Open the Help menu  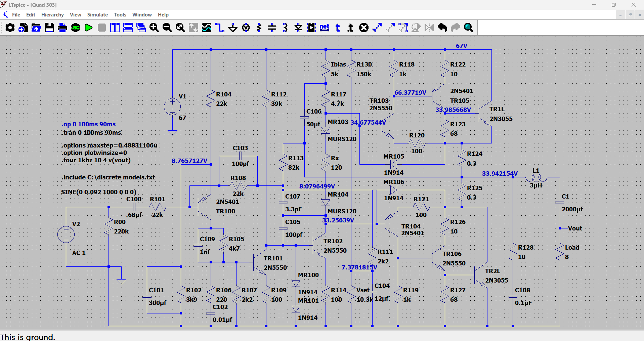[x=163, y=15]
